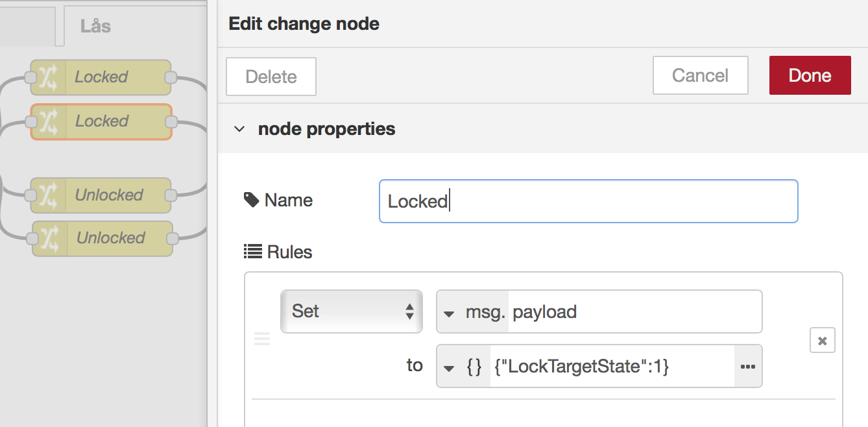Click the first Locked node's shuffle icon
Viewport: 868px width, 427px height.
(x=49, y=77)
